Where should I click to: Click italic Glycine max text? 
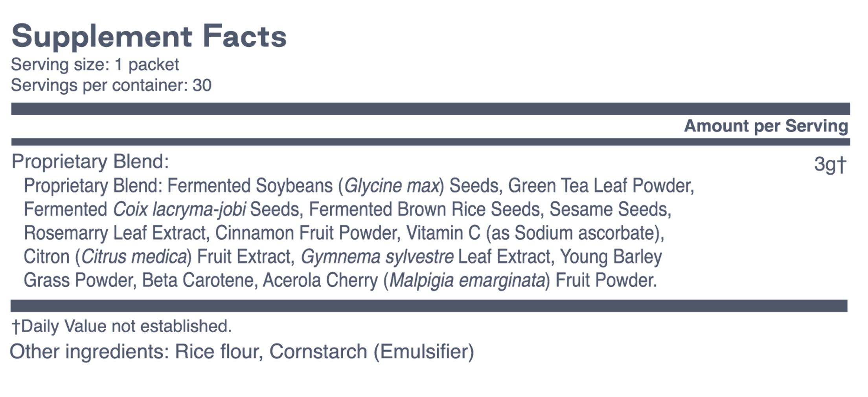coord(392,186)
